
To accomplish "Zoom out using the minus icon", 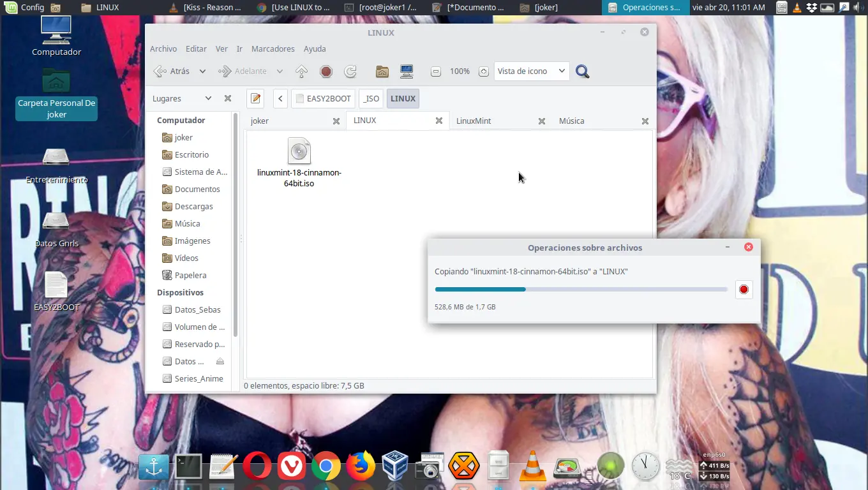I will [435, 71].
